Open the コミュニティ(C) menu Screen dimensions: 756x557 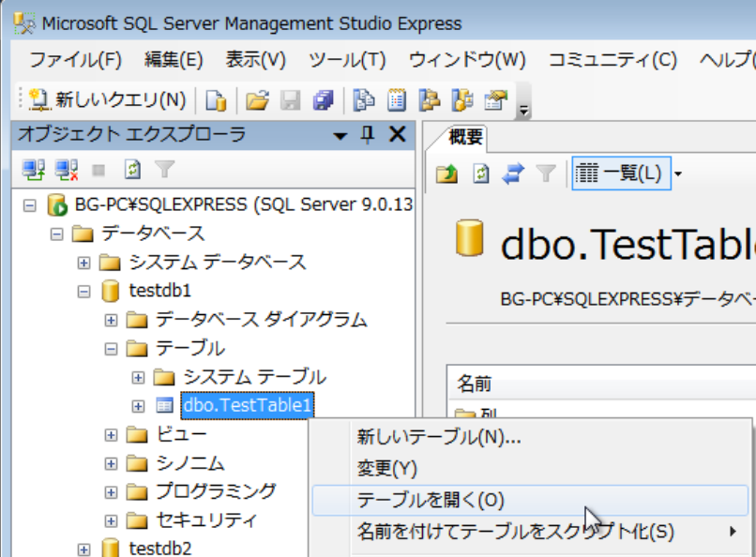[612, 60]
